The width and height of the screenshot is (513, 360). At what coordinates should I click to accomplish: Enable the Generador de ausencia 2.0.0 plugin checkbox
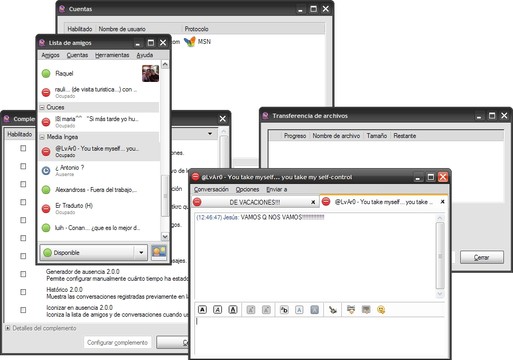point(23,274)
